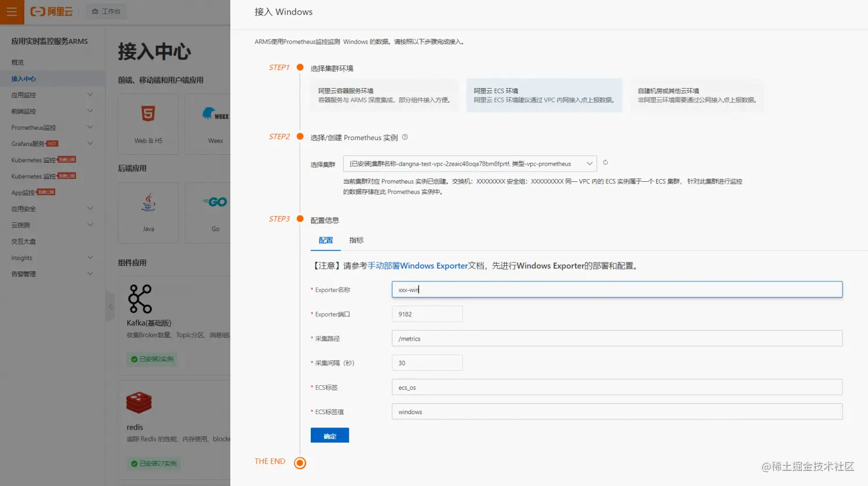
Task: Click the 确定 confirm button
Action: pyautogui.click(x=330, y=436)
